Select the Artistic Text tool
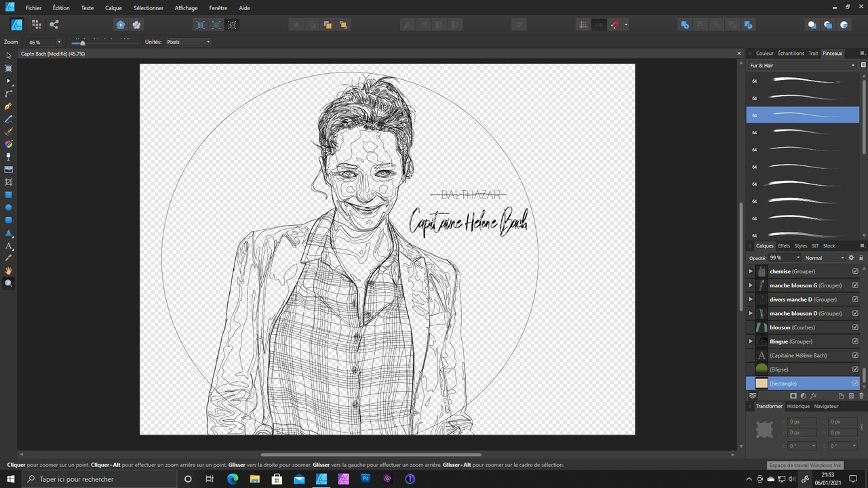Screen dimensions: 868x488 pos(9,246)
